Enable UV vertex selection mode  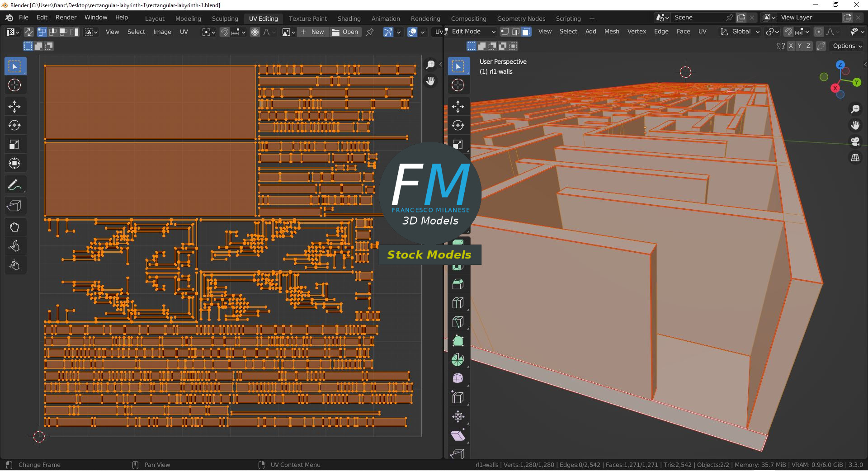coord(42,32)
